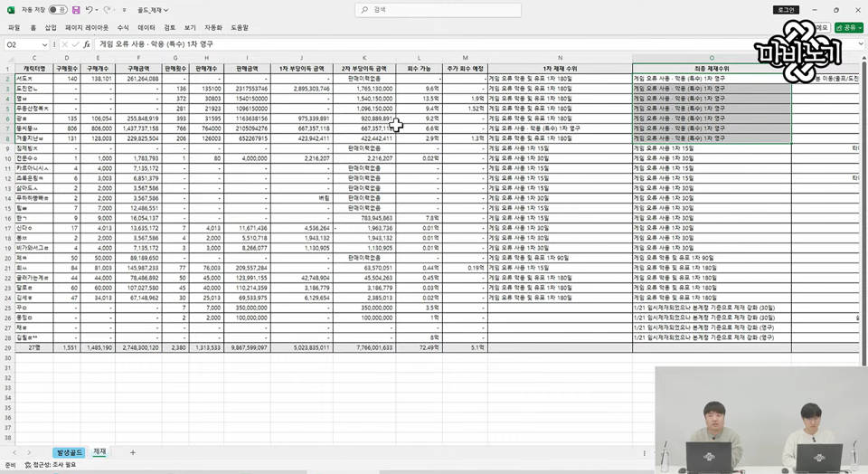Open the 삽입 ribbon tab
Image resolution: width=868 pixels, height=474 pixels.
51,28
